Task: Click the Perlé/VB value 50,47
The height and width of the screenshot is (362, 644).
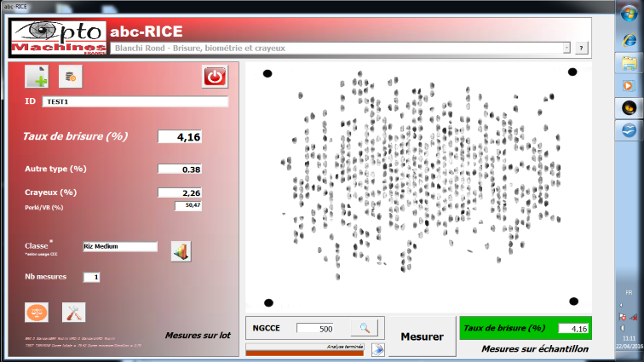Action: (x=188, y=205)
